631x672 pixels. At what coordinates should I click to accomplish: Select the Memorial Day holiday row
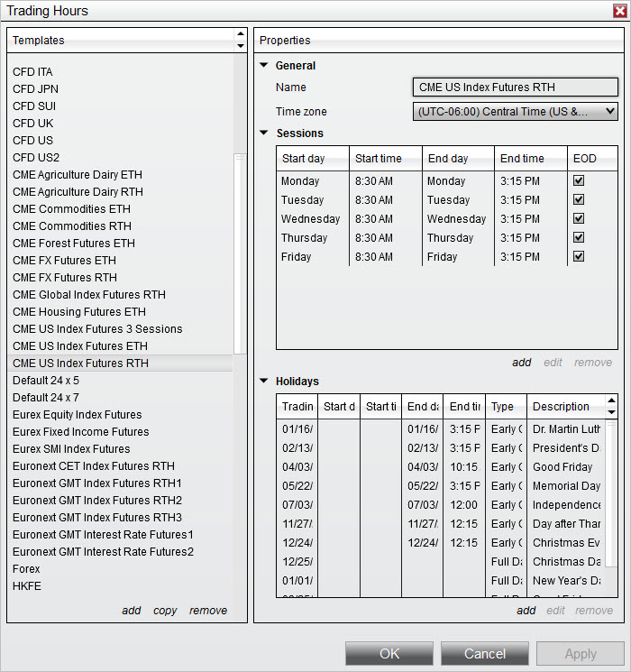coord(441,485)
